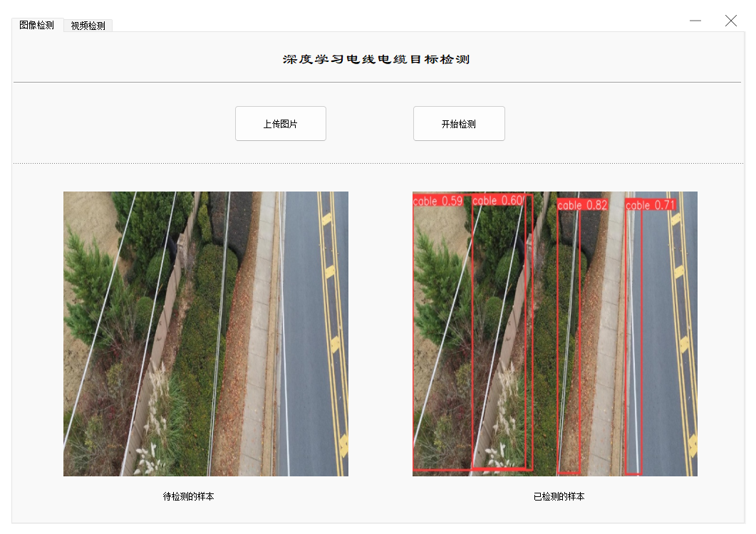Click the cable 0.71 detection label
The height and width of the screenshot is (534, 756).
click(651, 205)
